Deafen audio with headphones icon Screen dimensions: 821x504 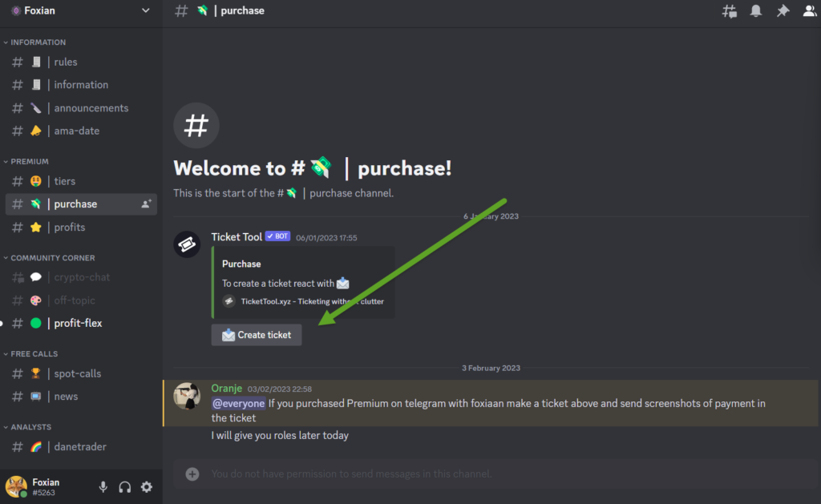click(x=124, y=486)
